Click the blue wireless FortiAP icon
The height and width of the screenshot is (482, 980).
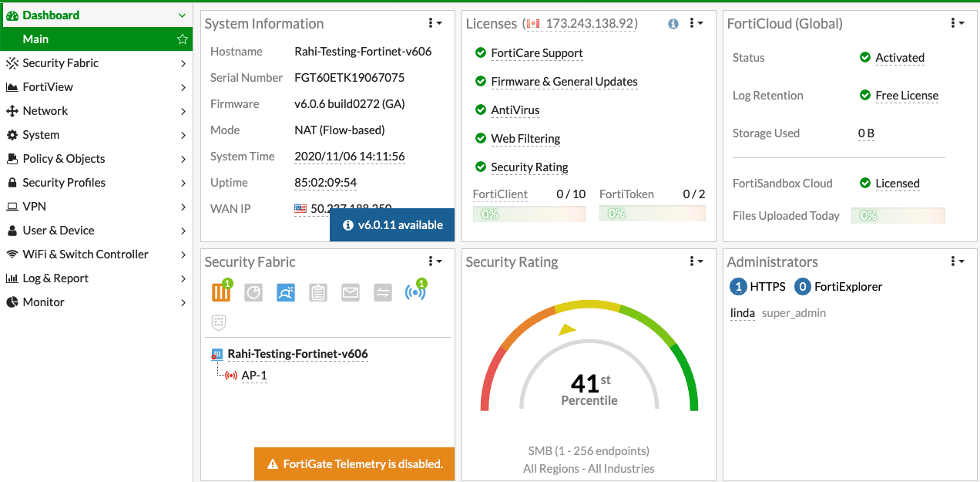click(x=414, y=293)
